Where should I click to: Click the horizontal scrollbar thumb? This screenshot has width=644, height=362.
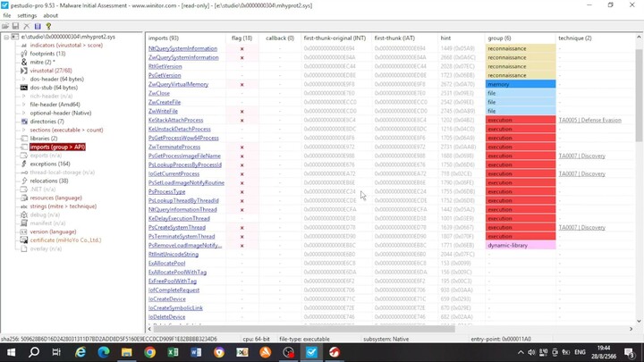pos(304,329)
